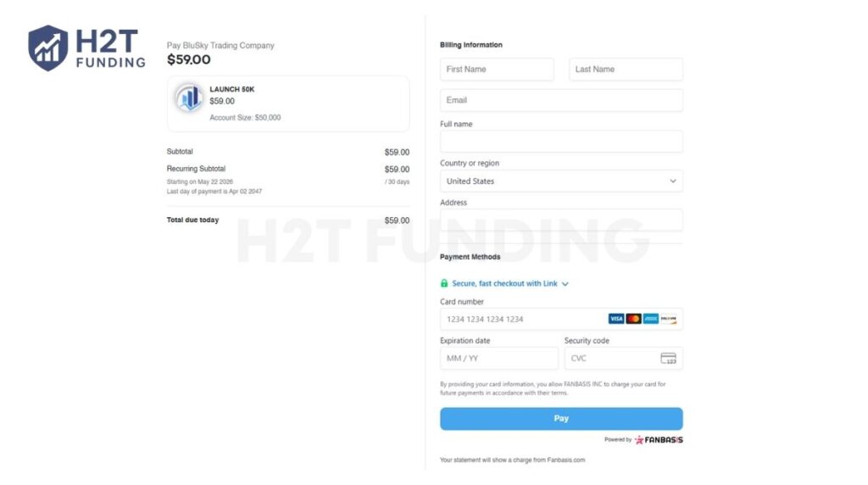Click the MM / YY expiration field
Image resolution: width=868 pixels, height=485 pixels.
click(499, 358)
